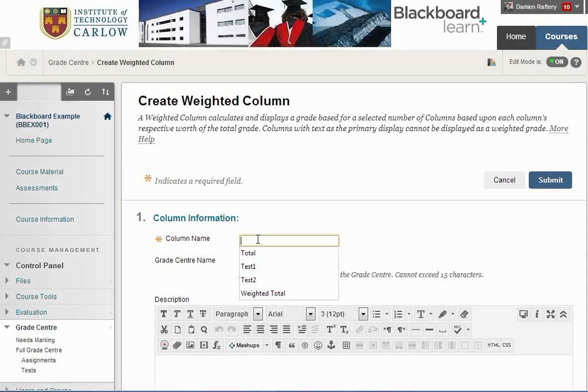Submit the weighted column form
Image resolution: width=588 pixels, height=392 pixels.
(x=550, y=180)
